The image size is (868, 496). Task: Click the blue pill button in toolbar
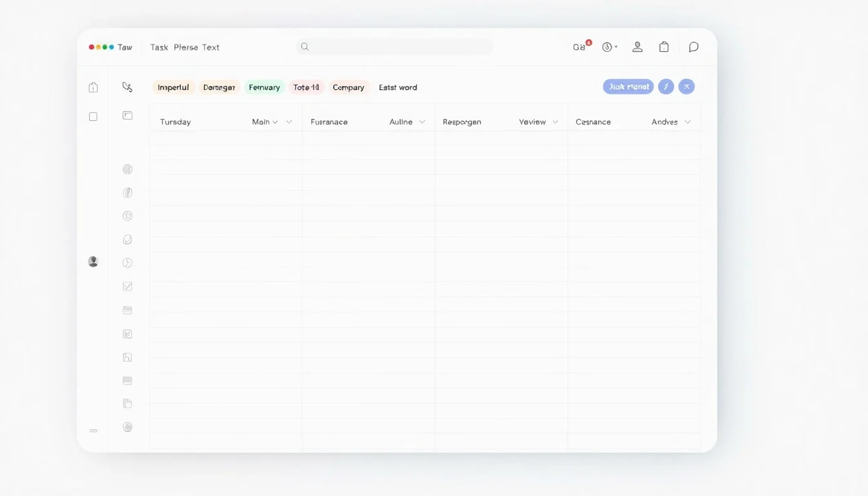pos(628,87)
